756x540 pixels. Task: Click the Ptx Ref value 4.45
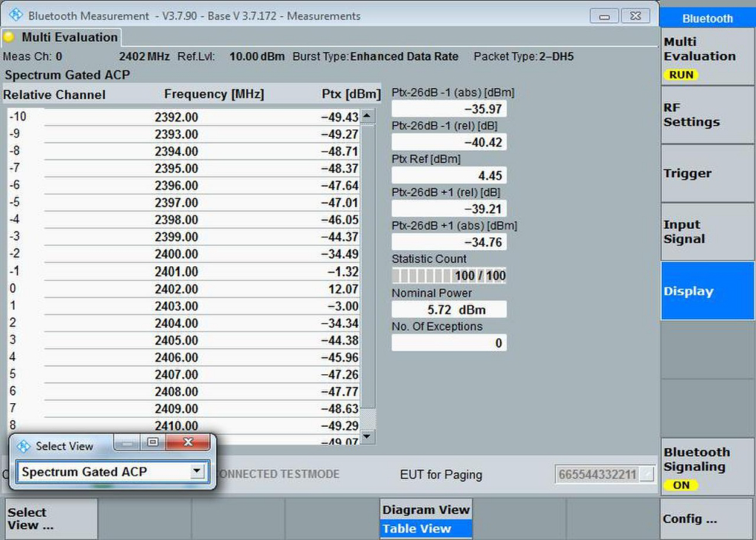point(448,175)
